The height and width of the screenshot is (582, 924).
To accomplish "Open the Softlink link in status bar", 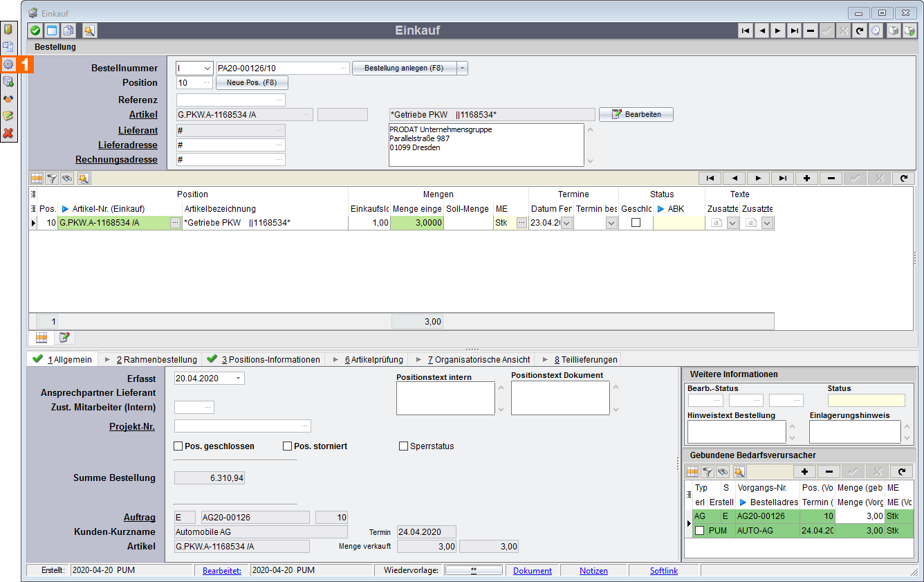I will 664,571.
